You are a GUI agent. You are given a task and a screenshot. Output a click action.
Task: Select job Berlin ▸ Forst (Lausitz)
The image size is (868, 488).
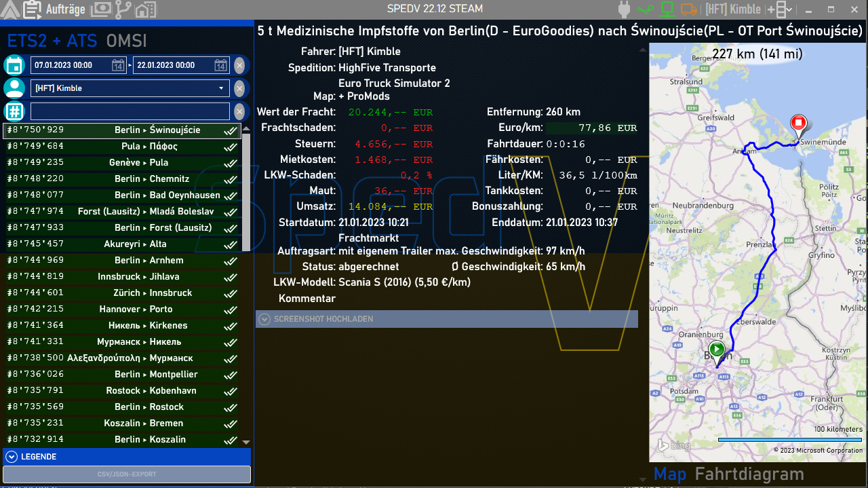(122, 228)
